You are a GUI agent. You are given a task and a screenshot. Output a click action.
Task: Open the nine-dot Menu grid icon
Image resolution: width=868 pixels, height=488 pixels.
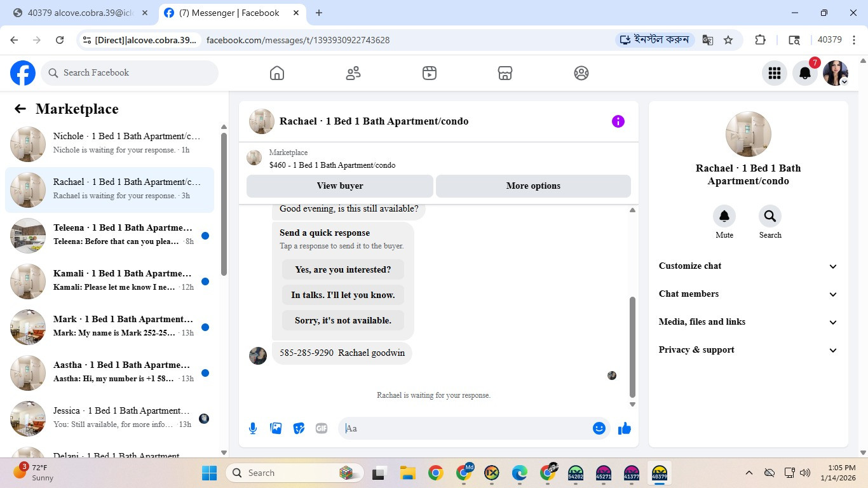[x=774, y=73]
